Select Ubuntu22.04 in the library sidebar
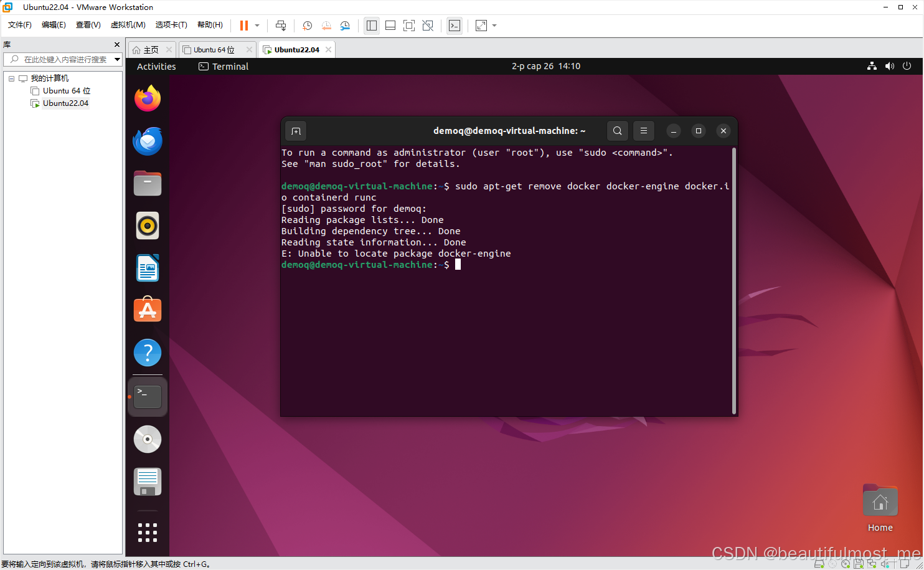924x570 pixels. coord(64,103)
